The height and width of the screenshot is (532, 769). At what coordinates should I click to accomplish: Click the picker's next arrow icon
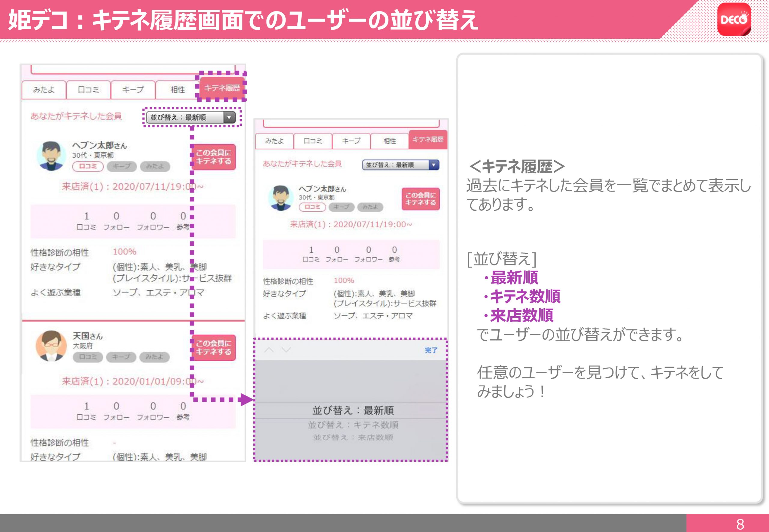[x=286, y=350]
